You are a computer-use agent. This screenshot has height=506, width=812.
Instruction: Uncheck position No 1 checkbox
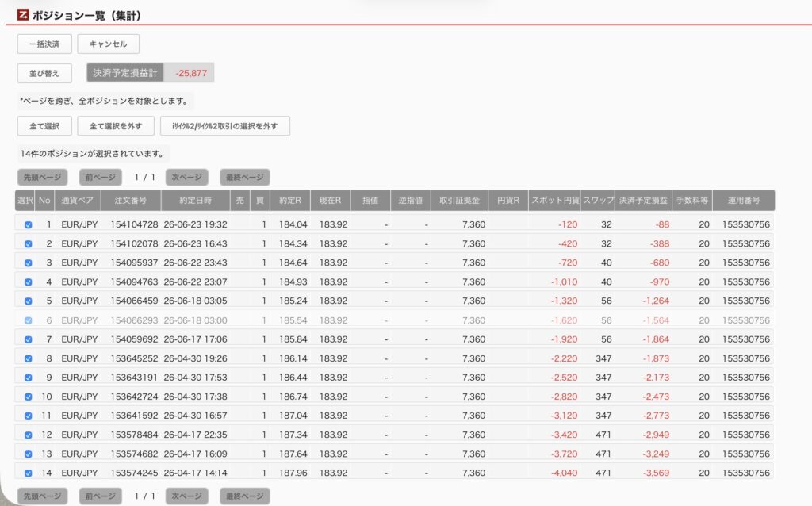click(x=28, y=224)
